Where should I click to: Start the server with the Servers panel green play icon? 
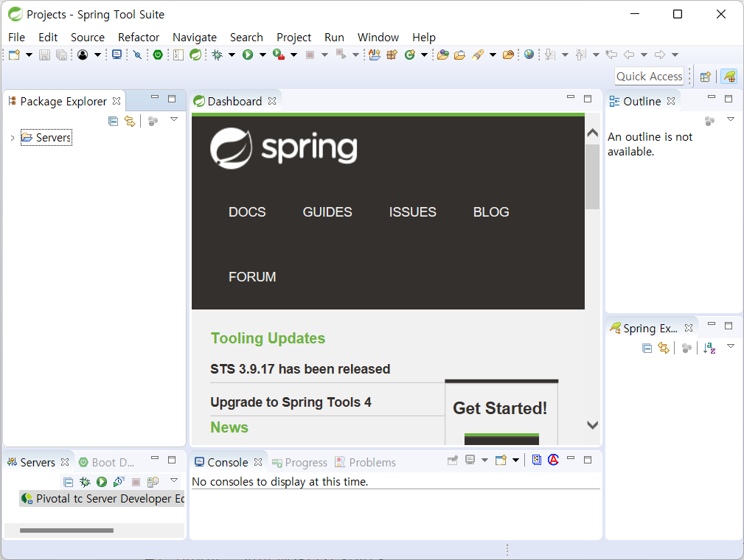(x=102, y=482)
